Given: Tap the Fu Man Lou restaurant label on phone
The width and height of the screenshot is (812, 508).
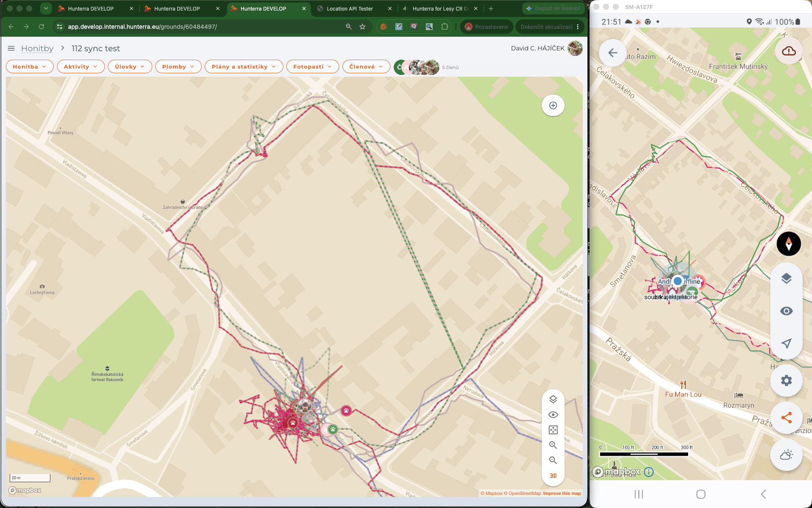Looking at the screenshot, I should coord(683,394).
